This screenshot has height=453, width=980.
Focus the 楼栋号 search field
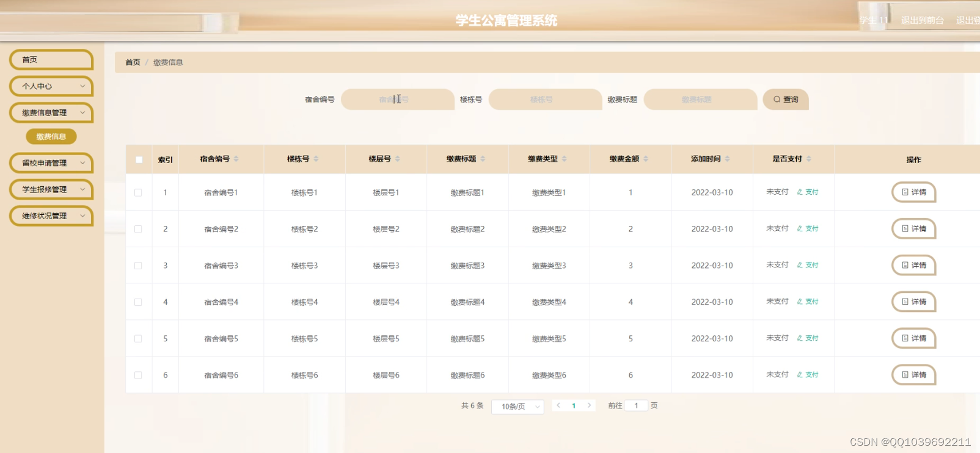[546, 100]
